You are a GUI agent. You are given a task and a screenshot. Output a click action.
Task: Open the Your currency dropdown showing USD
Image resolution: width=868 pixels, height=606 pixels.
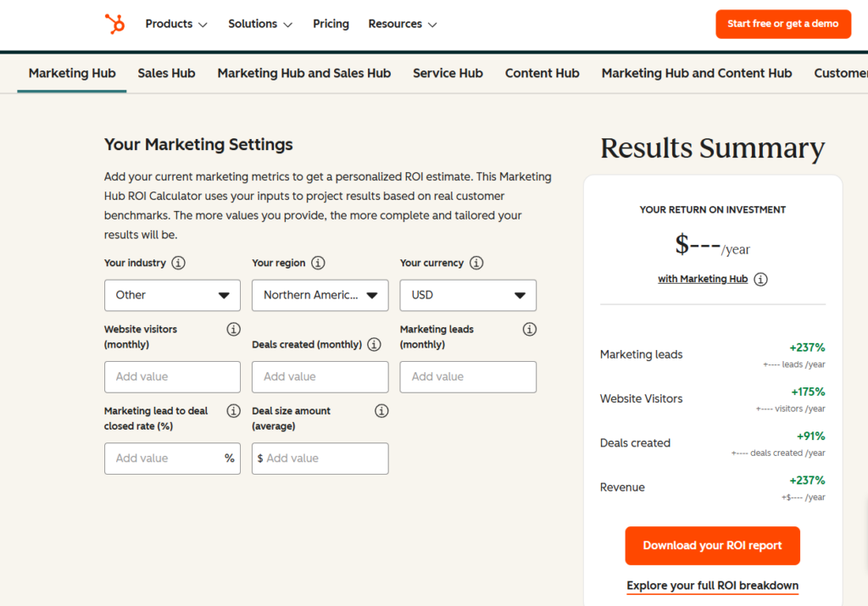tap(468, 295)
